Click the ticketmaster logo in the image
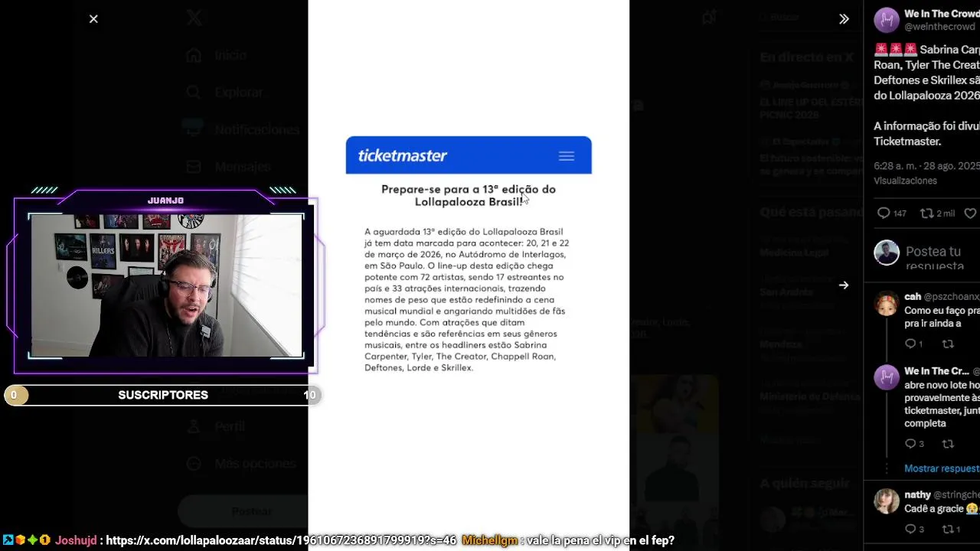Viewport: 980px width, 551px height. (x=403, y=155)
